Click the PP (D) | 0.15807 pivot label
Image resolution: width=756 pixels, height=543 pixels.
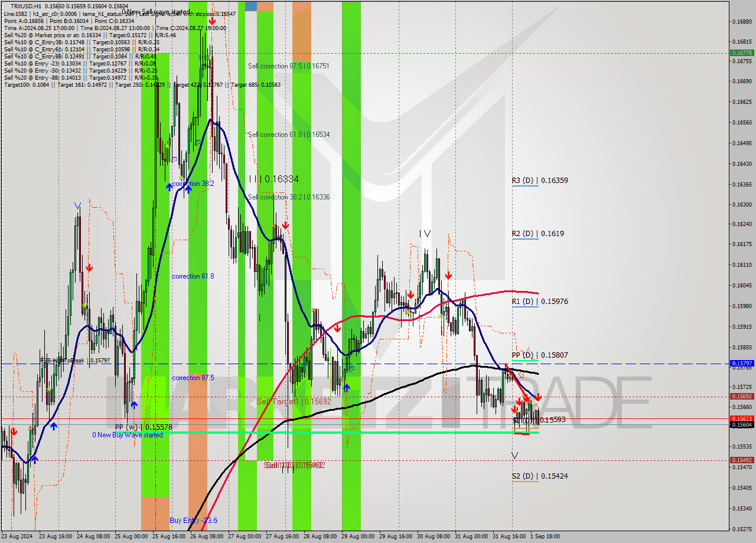pyautogui.click(x=540, y=355)
